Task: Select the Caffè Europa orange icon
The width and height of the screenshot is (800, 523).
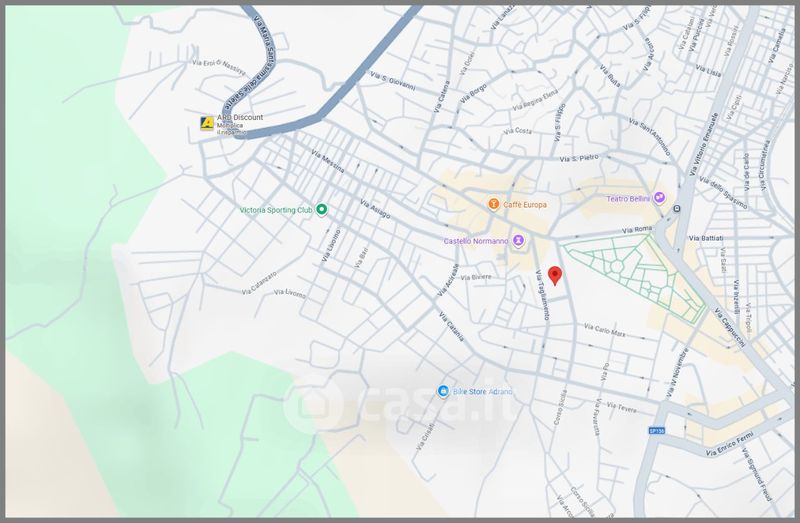Action: (x=493, y=204)
